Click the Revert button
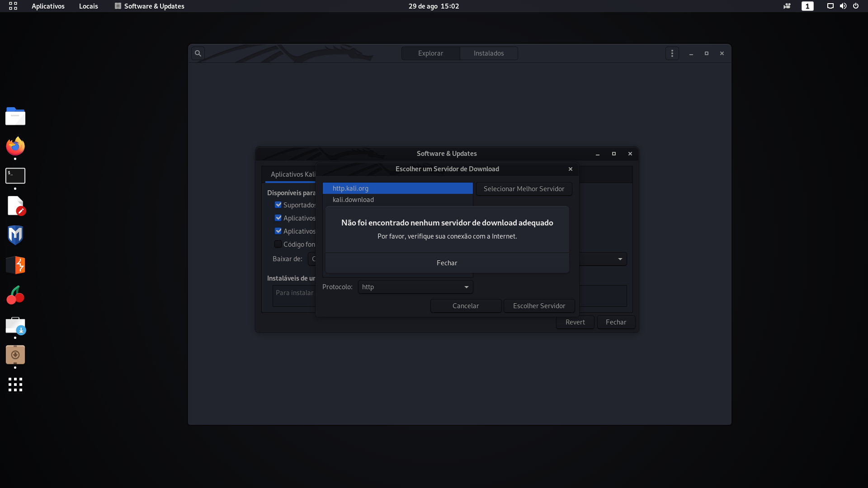 (575, 322)
